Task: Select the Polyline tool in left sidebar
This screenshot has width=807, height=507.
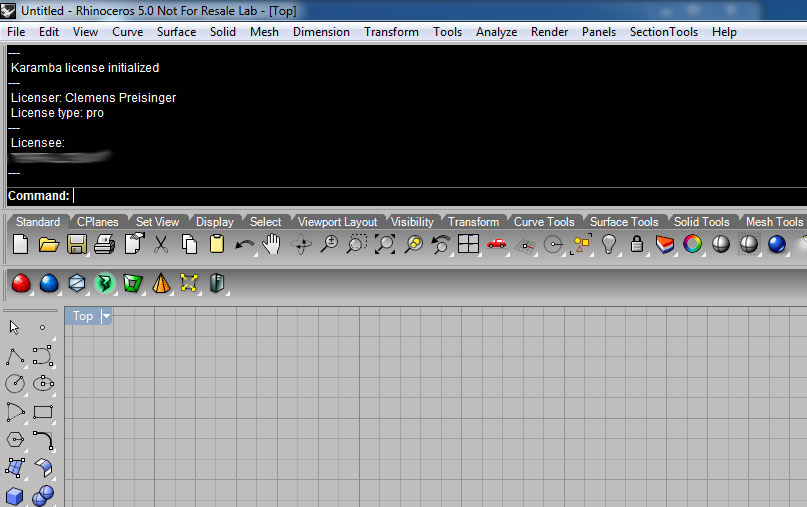Action: click(16, 355)
